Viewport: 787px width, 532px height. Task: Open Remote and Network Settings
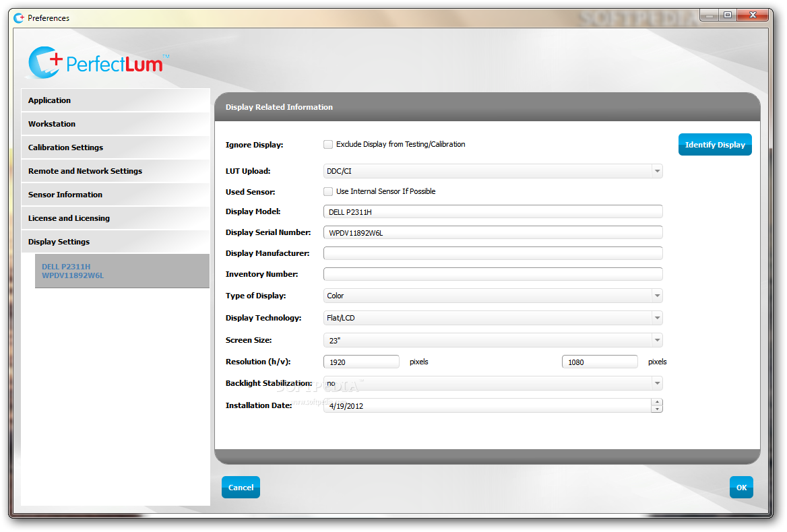115,171
